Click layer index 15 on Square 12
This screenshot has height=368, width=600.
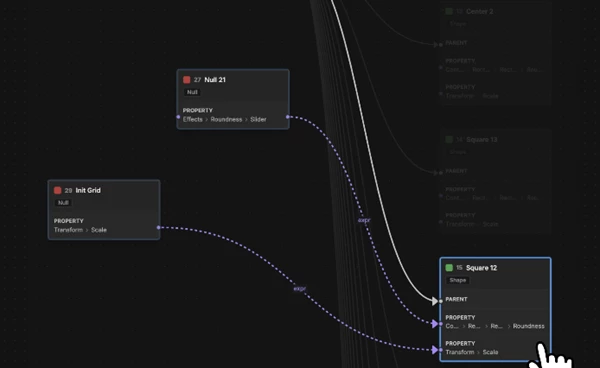pos(459,268)
